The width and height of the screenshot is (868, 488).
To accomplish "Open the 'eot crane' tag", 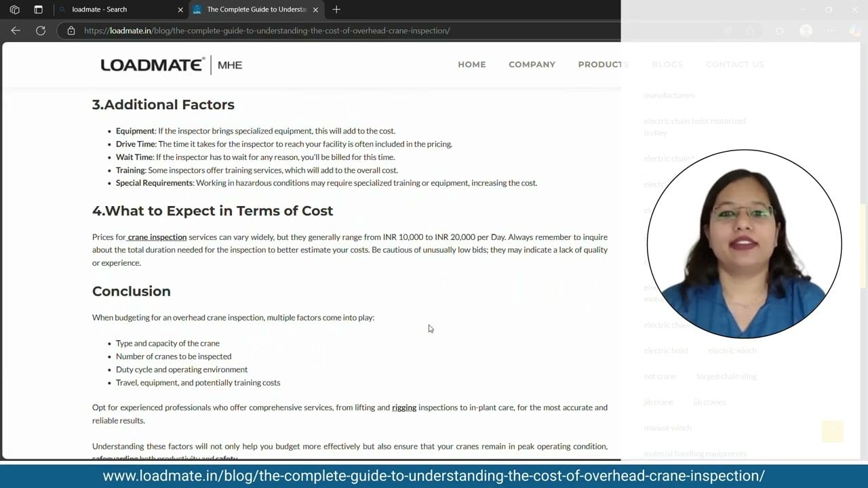I will [660, 376].
